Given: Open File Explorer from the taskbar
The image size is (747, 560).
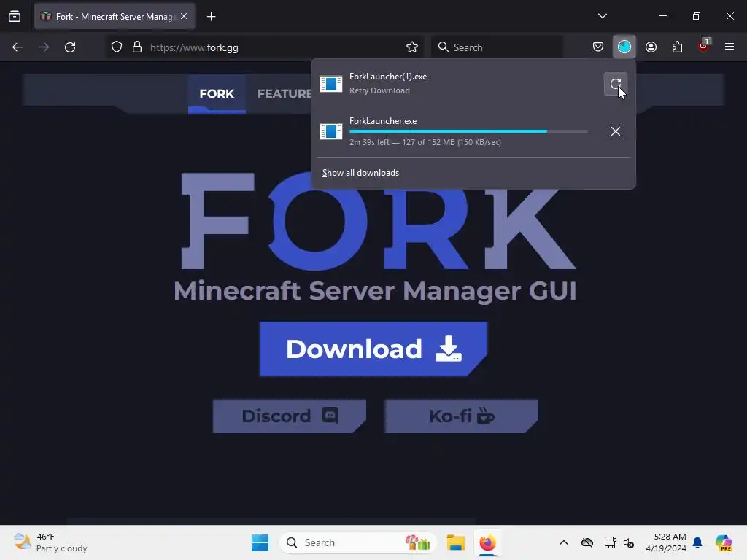Looking at the screenshot, I should (455, 542).
